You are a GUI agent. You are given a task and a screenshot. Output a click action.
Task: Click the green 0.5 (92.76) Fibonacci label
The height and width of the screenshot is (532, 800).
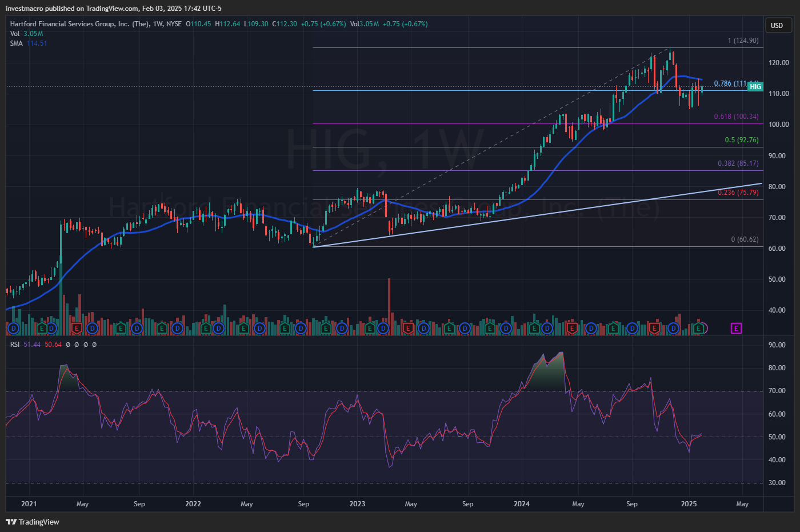coord(741,140)
